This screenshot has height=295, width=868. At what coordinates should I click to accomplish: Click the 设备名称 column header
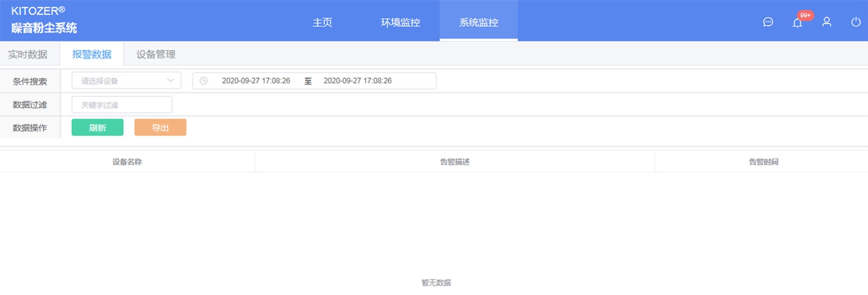click(x=127, y=162)
